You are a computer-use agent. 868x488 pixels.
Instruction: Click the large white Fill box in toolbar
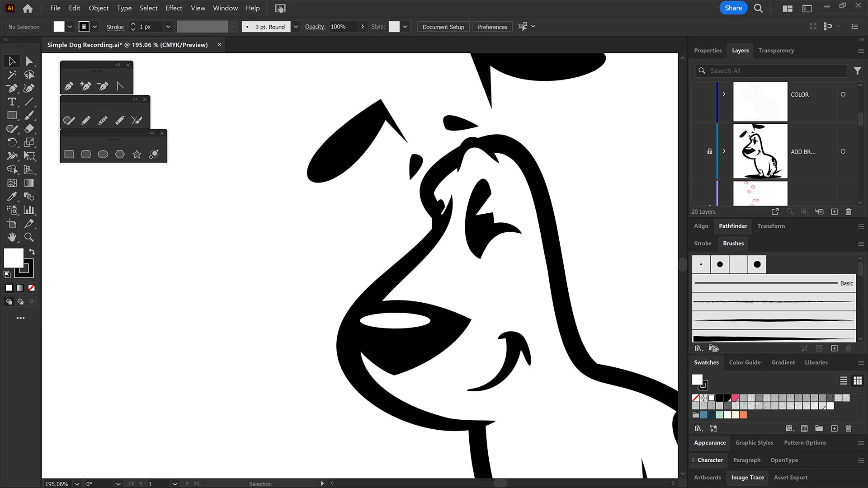pos(14,258)
